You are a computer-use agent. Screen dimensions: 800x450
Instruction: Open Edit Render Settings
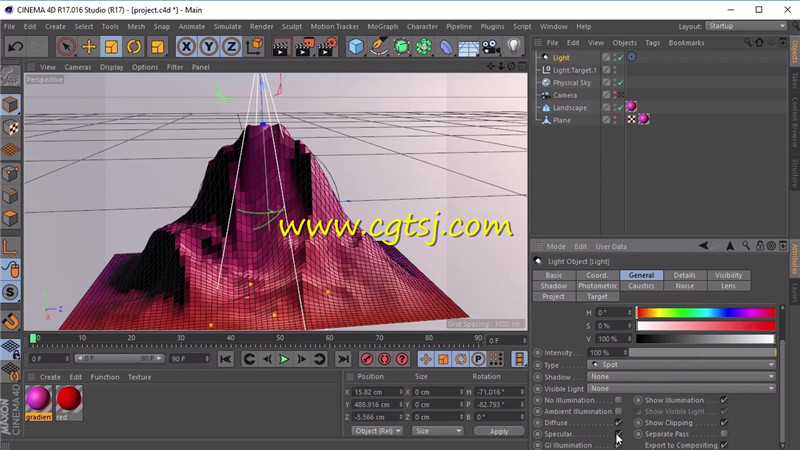[328, 47]
